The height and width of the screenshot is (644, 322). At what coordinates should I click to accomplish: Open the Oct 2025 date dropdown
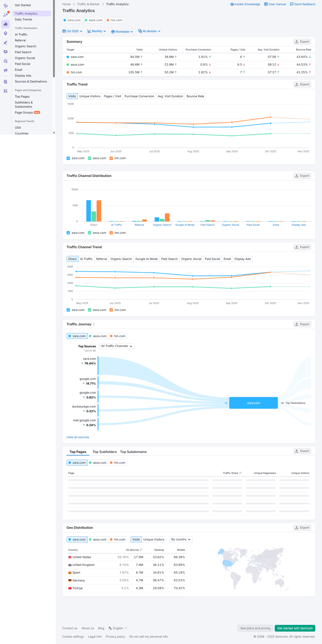(72, 31)
